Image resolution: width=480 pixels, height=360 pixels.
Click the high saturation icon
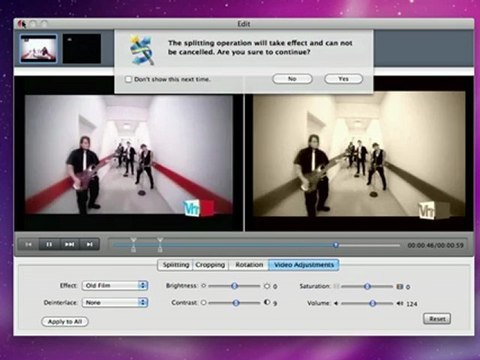click(400, 286)
